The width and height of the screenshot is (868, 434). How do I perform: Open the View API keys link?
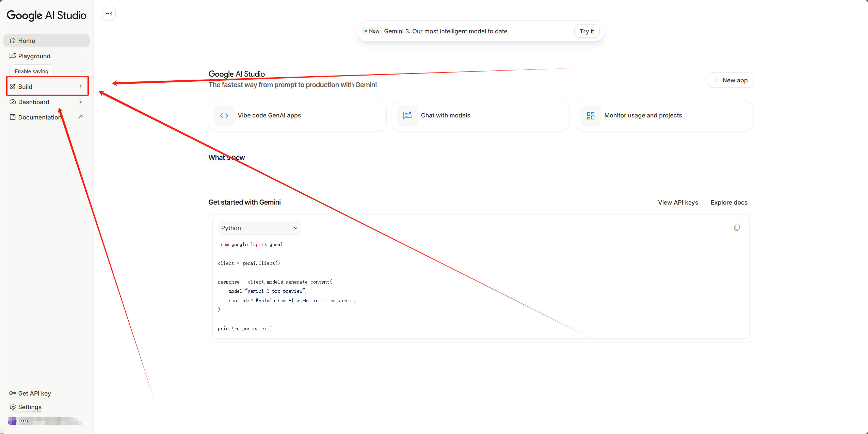coord(678,203)
